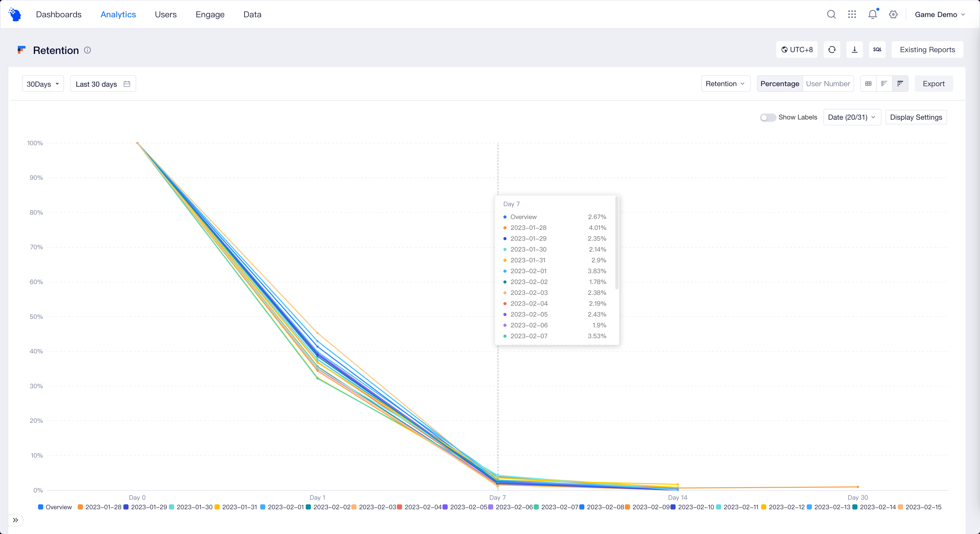Screen dimensions: 980x534
Task: Click the search magnifier icon
Action: [831, 14]
